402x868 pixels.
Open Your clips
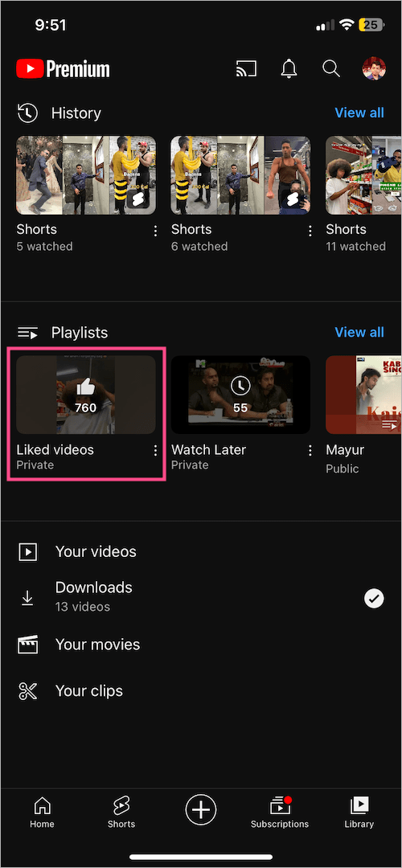point(201,691)
